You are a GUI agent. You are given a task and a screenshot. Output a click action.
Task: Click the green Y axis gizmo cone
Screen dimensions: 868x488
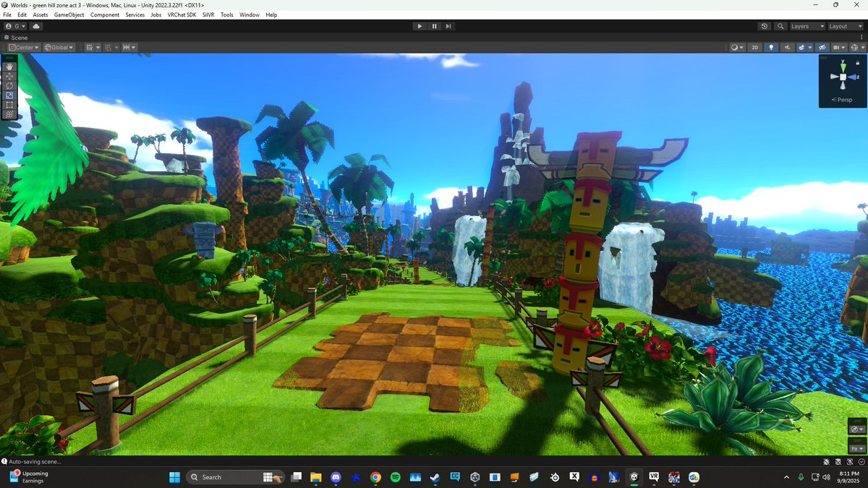click(842, 67)
